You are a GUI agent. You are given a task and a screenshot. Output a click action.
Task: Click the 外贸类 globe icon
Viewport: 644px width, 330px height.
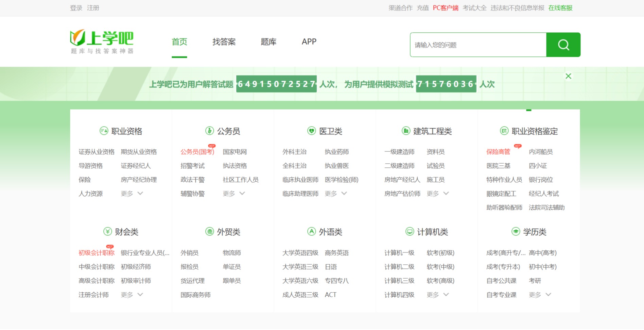209,232
